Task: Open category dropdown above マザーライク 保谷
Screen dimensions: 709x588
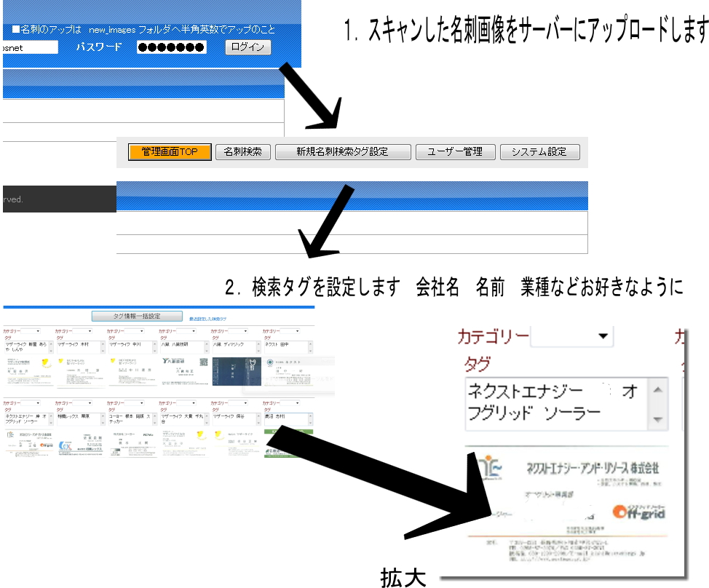Action: (x=238, y=402)
